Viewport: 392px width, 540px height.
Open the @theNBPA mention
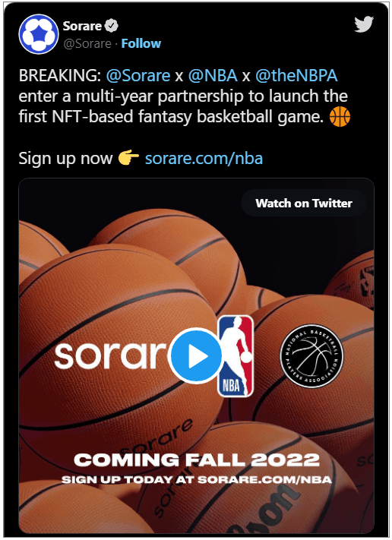[x=296, y=75]
